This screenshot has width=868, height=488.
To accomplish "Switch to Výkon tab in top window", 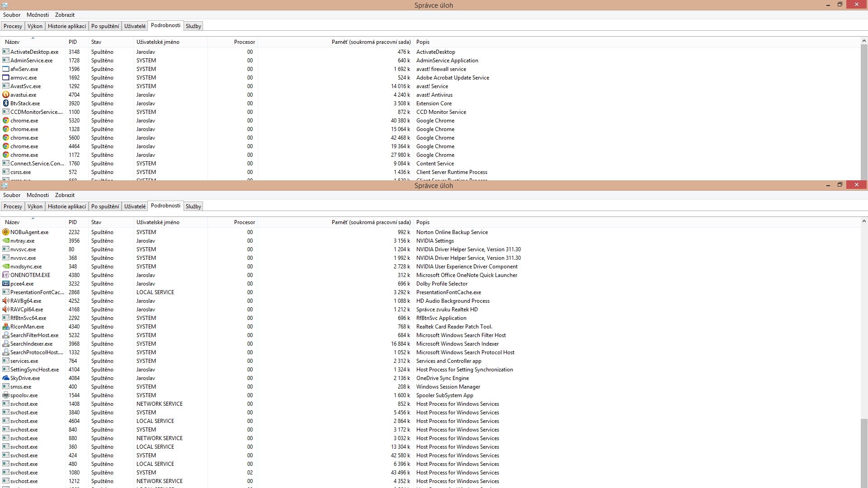I will coord(35,26).
